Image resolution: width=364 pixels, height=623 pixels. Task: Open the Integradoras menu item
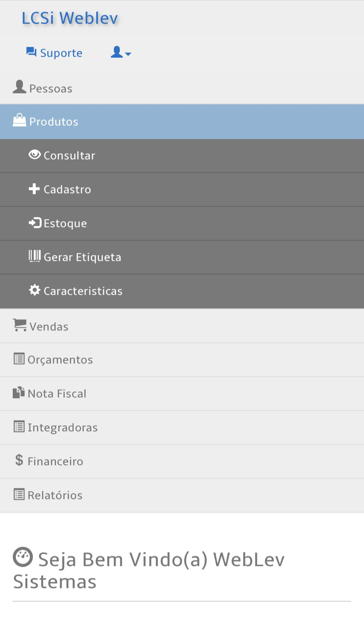click(62, 428)
